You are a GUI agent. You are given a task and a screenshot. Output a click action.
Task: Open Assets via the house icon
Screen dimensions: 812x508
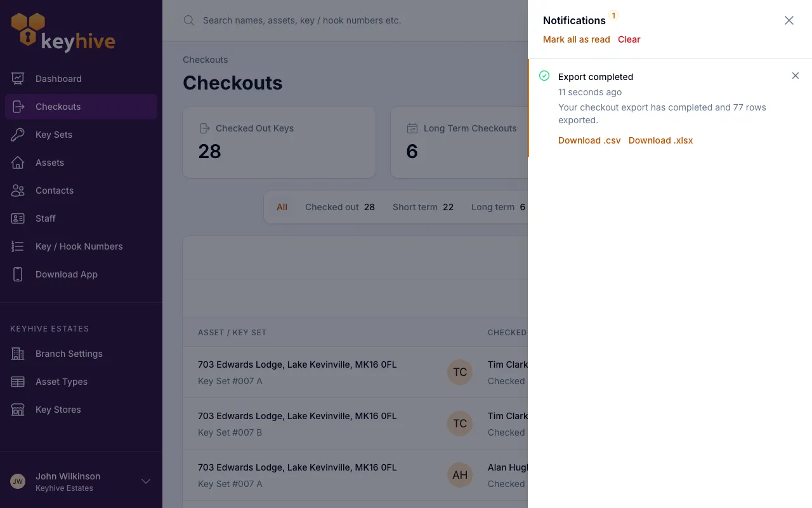18,163
